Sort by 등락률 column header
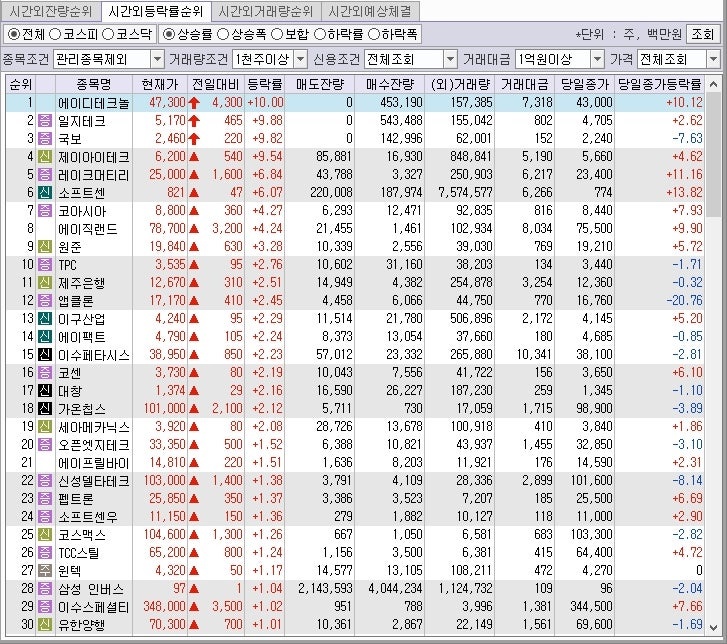This screenshot has width=727, height=644. (x=264, y=84)
